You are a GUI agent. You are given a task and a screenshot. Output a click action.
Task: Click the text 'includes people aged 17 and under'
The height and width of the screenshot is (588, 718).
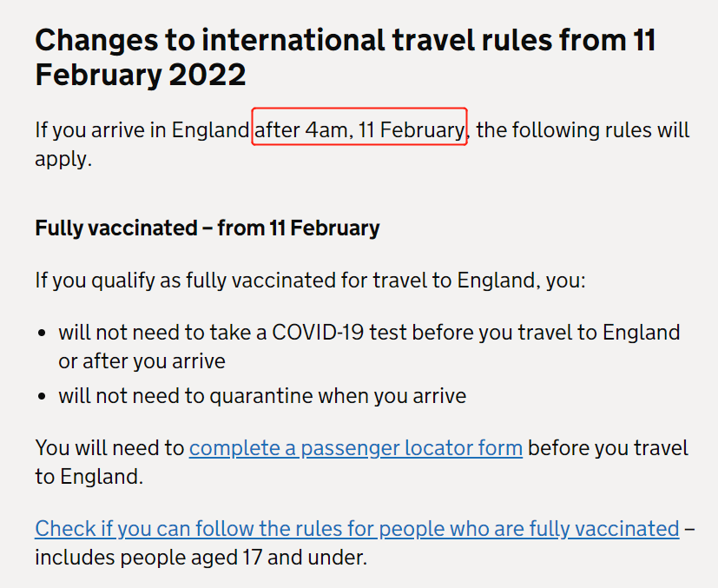click(x=201, y=558)
